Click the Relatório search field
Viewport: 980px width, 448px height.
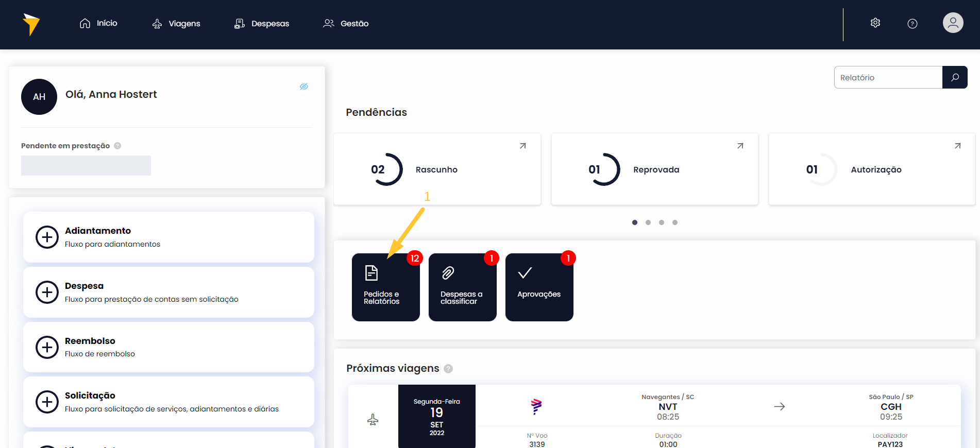(888, 77)
